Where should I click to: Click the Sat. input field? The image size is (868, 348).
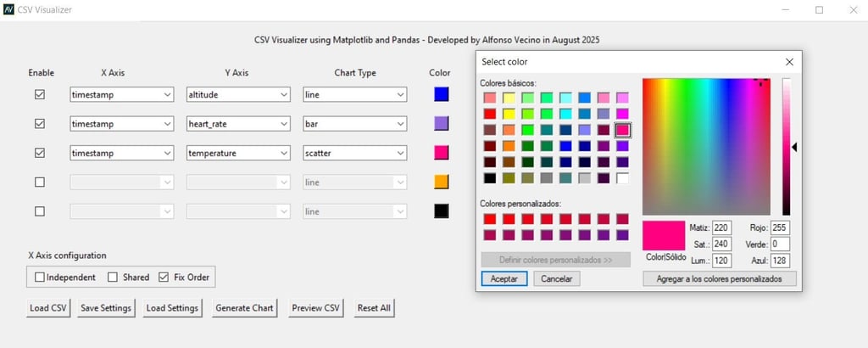722,244
